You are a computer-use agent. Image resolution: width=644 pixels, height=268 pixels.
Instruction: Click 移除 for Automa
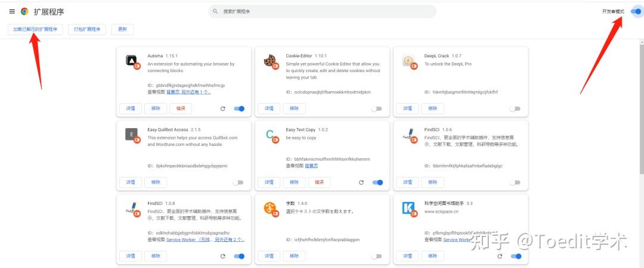click(156, 108)
